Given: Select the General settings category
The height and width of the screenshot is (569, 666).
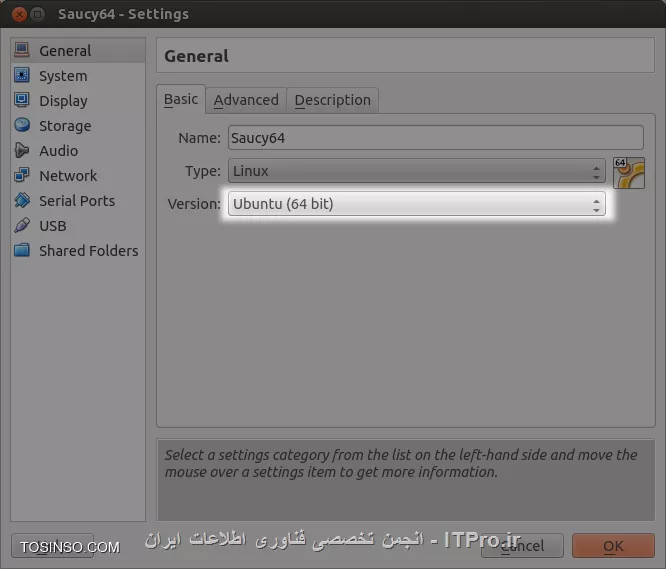Looking at the screenshot, I should pos(78,51).
